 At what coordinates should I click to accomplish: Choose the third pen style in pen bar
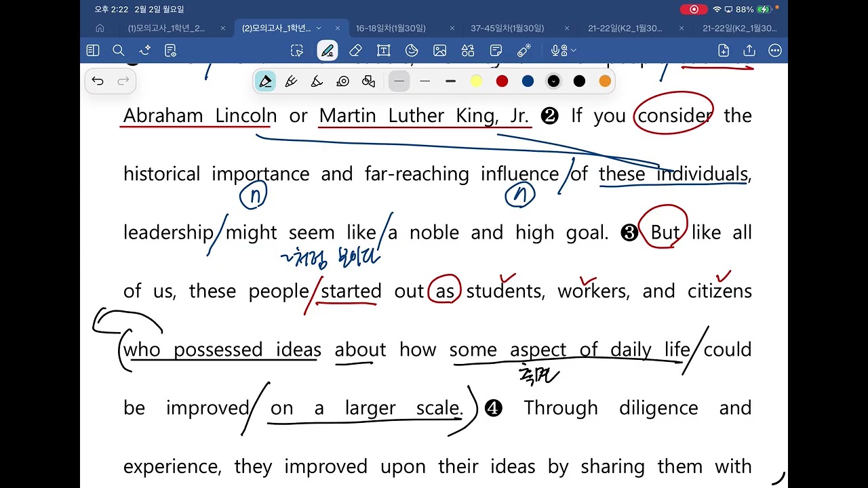(317, 81)
